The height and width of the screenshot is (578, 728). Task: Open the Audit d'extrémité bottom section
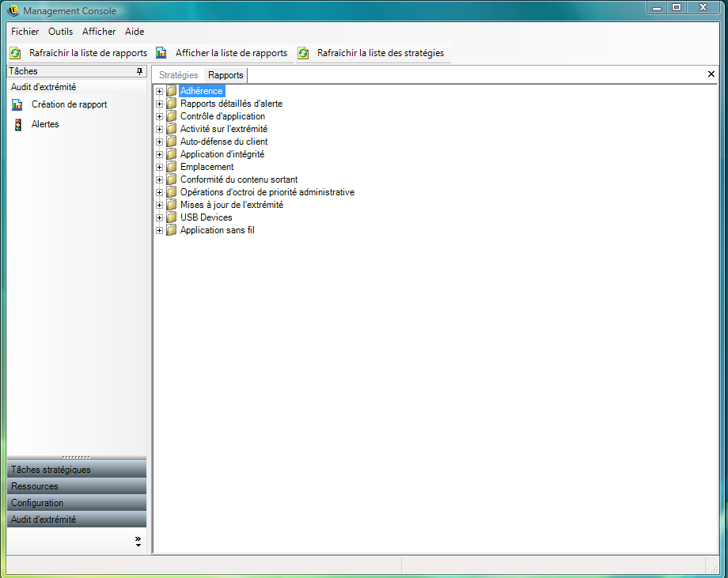click(x=77, y=519)
